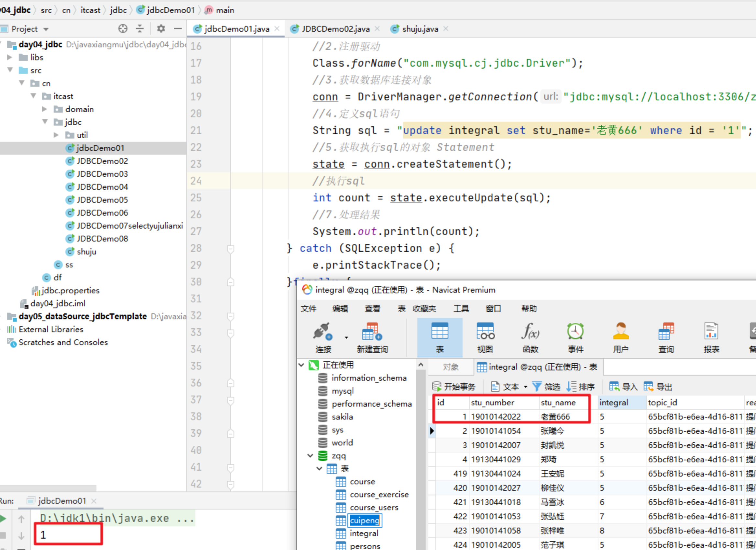Screen dimensions: 756x550
Task: Click the collapse all icon in Project panel
Action: 140,29
